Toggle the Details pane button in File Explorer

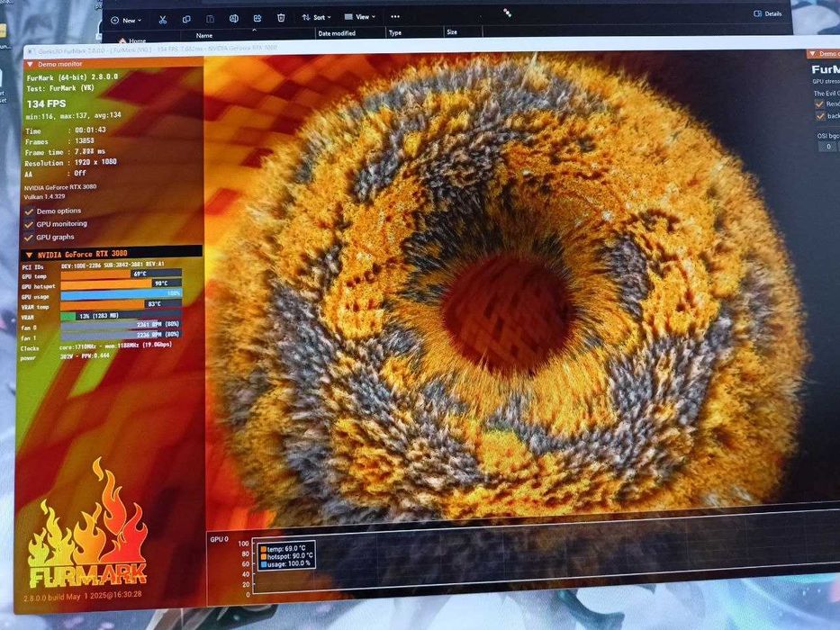[767, 13]
